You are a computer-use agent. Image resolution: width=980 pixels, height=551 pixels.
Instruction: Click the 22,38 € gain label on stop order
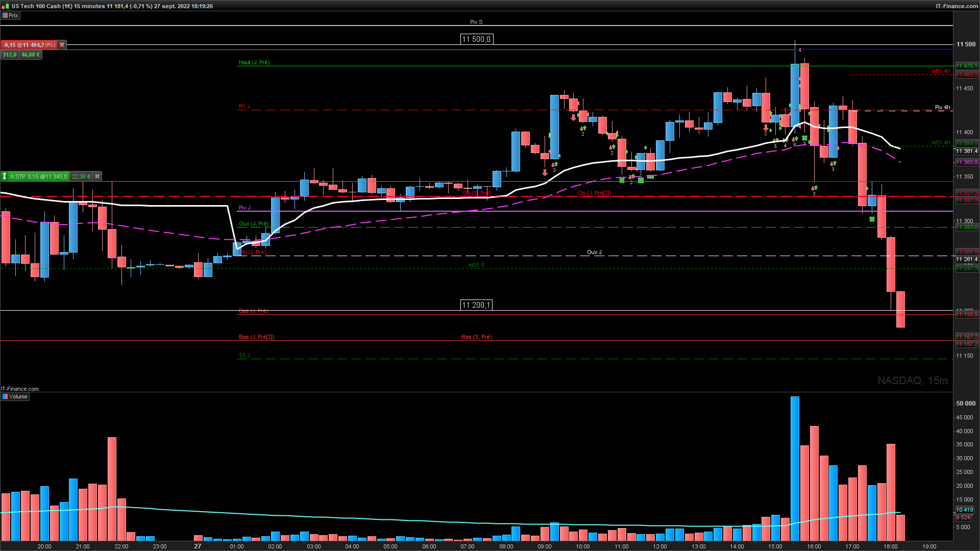point(81,177)
